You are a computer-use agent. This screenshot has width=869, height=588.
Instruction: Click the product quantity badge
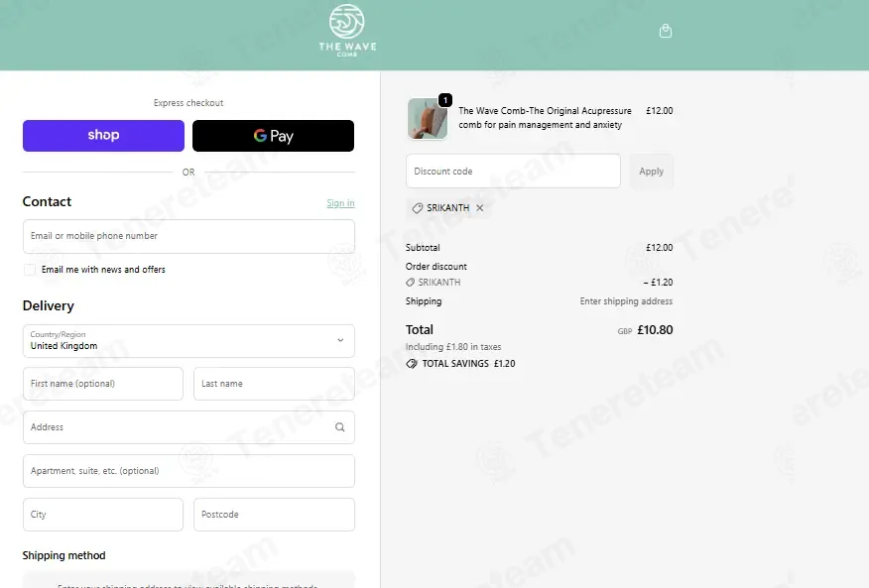click(445, 100)
